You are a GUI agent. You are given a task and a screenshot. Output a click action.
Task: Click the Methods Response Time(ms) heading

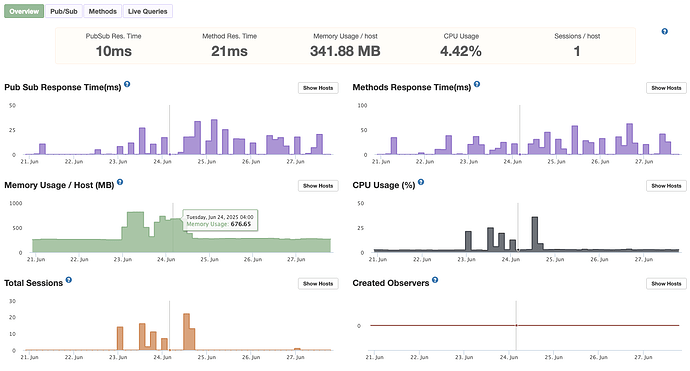click(x=411, y=87)
